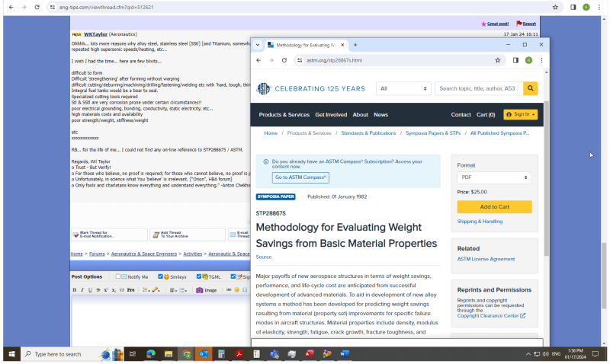Viewport: 610px width, 364px height.
Task: Open side panel in ASTM browser window
Action: [515, 60]
